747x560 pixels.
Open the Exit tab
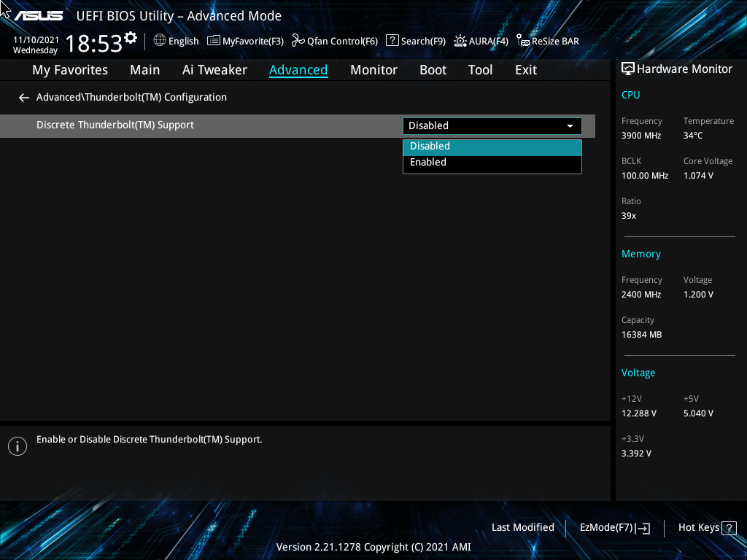coord(526,70)
